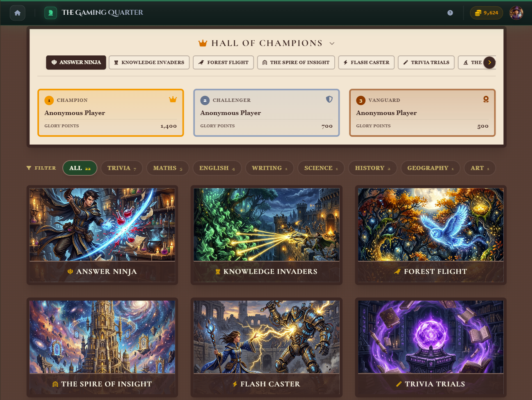Enable the English filter chip
The height and width of the screenshot is (400, 532).
click(217, 168)
